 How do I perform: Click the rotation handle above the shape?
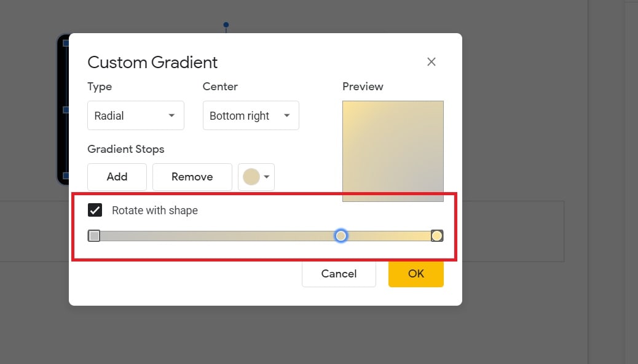point(226,25)
